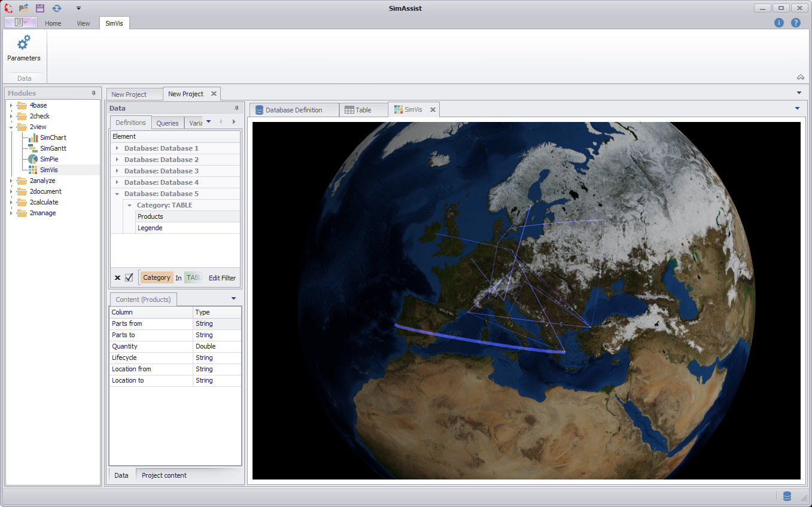Click the Refresh icon in quick access toolbar
The width and height of the screenshot is (812, 507).
pos(56,8)
